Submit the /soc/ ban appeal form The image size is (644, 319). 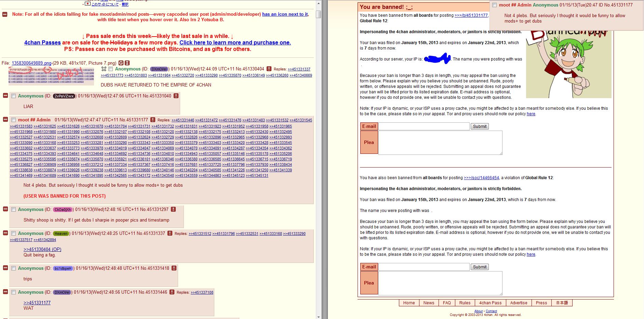[480, 267]
